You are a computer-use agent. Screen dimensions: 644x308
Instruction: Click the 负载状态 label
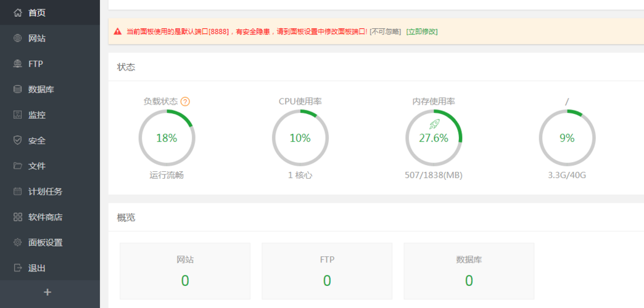[160, 101]
